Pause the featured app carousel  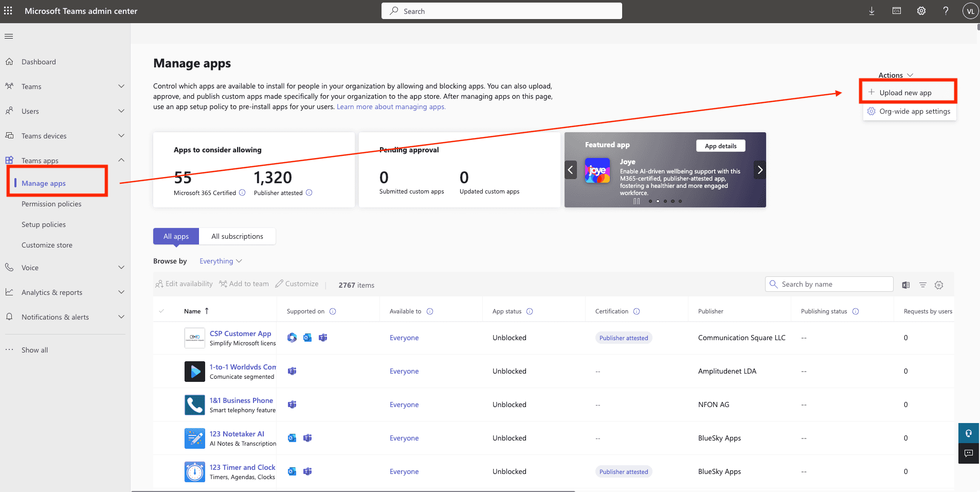pyautogui.click(x=637, y=201)
